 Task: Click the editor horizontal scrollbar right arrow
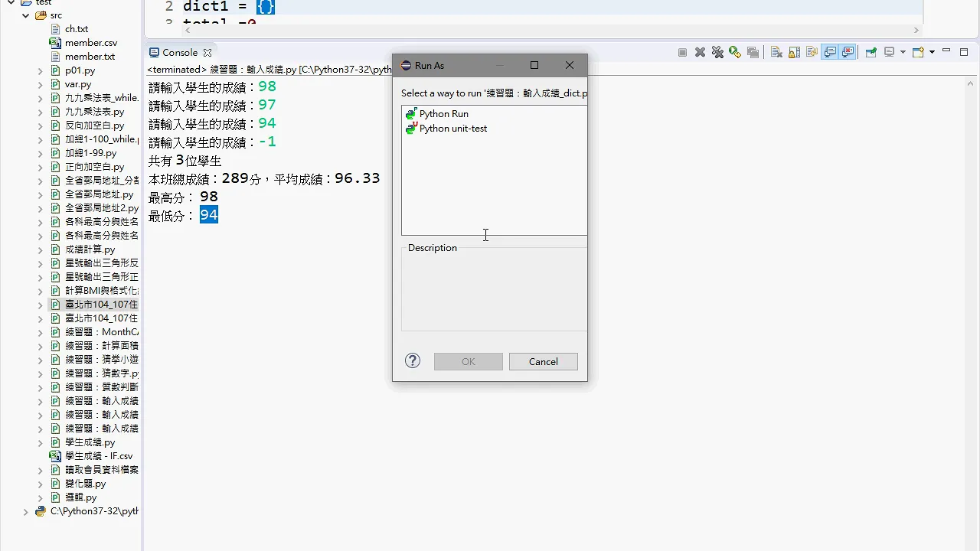coord(916,30)
